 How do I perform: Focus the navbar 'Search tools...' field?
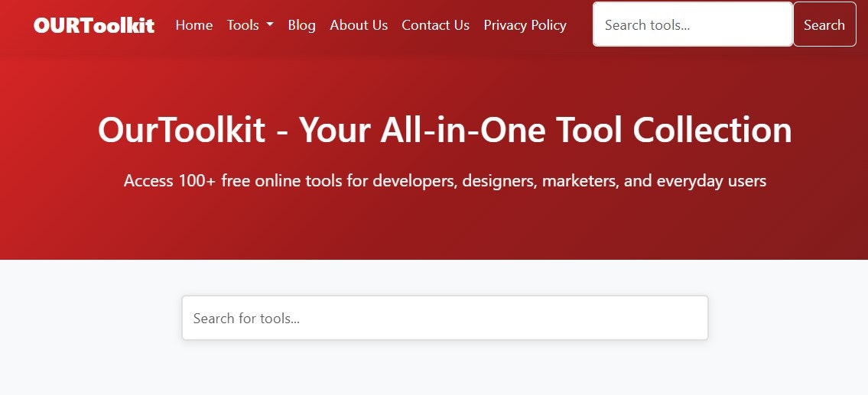point(693,24)
